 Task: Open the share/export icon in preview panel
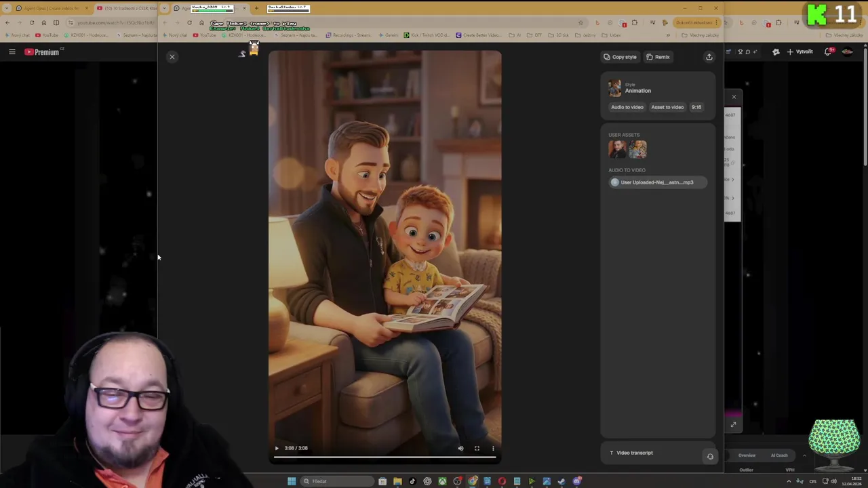coord(709,57)
